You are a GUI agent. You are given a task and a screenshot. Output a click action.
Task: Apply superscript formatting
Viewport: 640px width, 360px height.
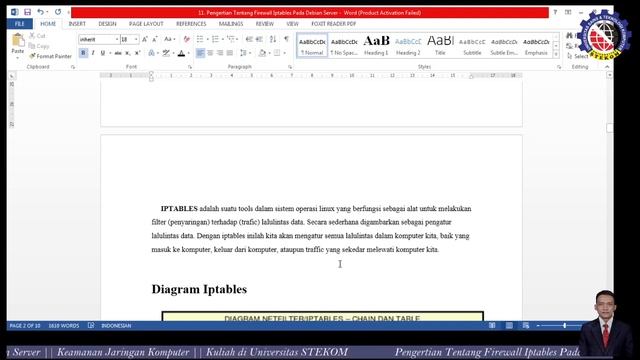click(x=138, y=53)
